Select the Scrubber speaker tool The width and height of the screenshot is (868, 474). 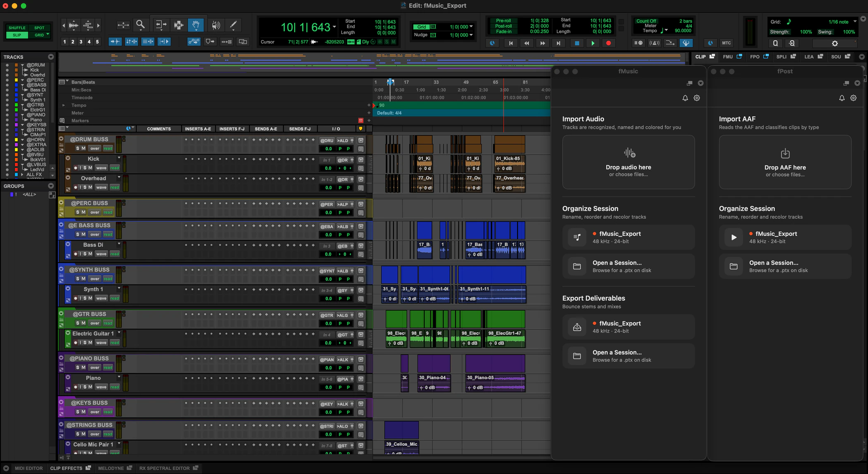pos(216,25)
